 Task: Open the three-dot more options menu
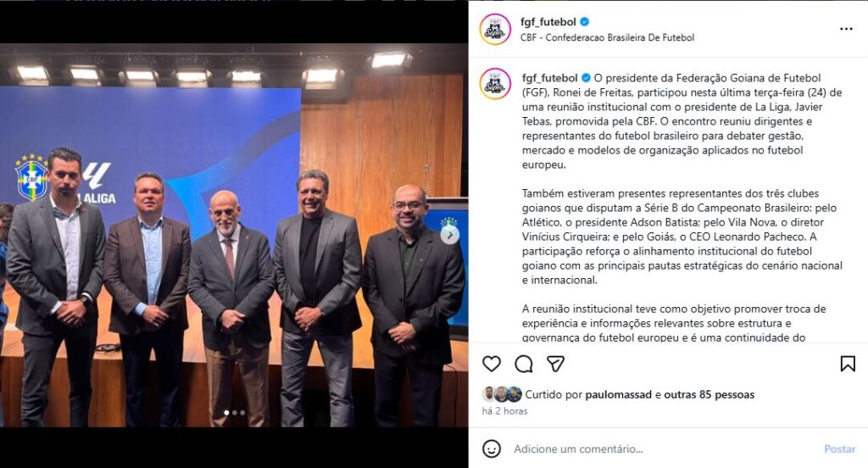[846, 29]
